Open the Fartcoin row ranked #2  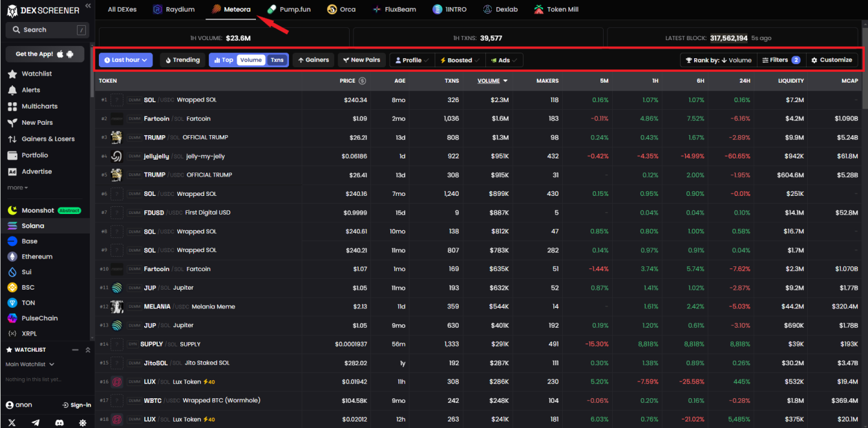pyautogui.click(x=478, y=119)
